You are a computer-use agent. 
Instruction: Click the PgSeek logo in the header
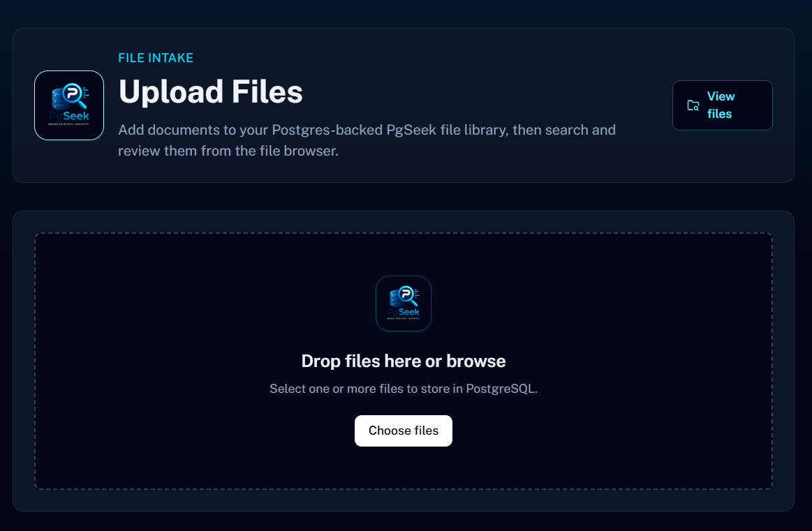coord(69,105)
